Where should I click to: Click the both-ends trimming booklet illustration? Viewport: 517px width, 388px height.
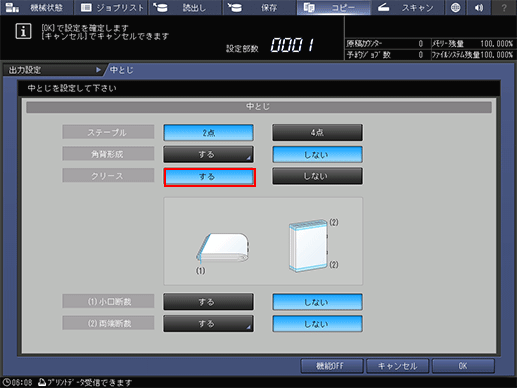(308, 245)
